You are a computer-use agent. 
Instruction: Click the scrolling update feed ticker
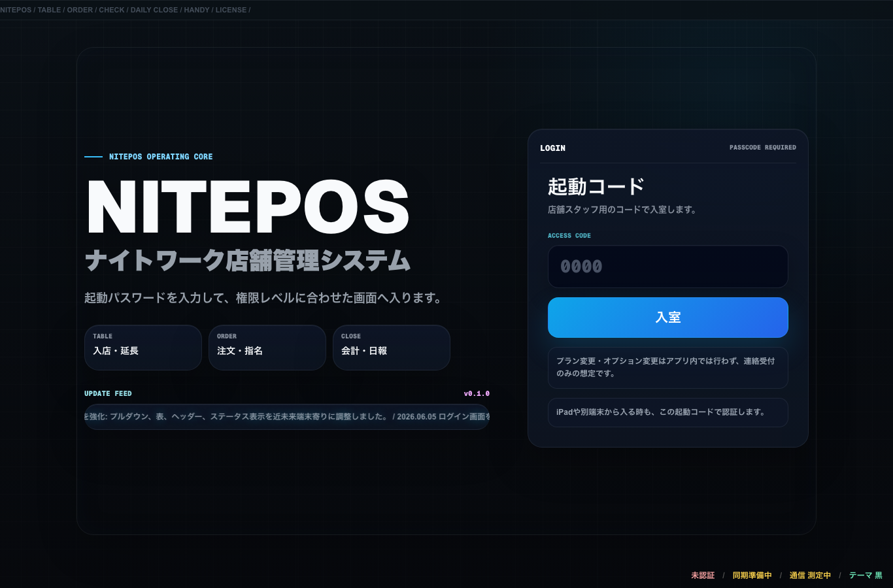pos(287,417)
